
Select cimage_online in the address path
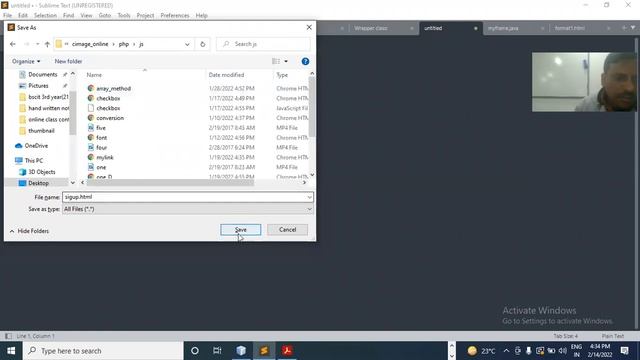pyautogui.click(x=90, y=44)
